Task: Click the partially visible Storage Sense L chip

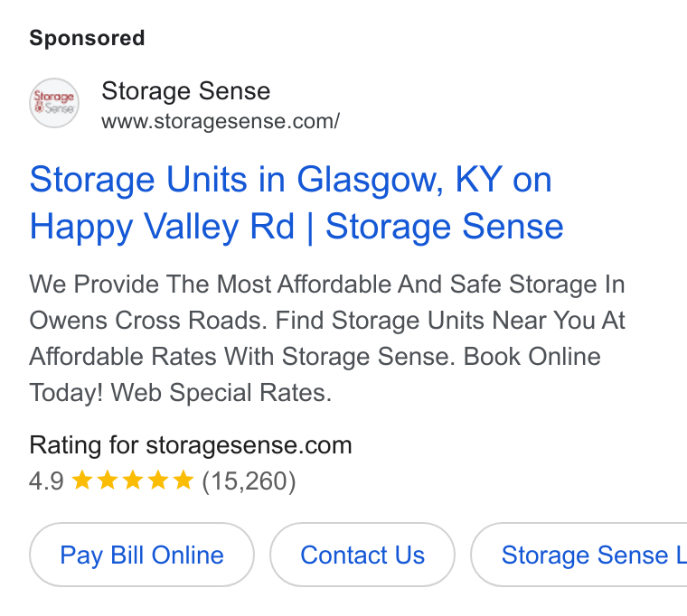Action: pyautogui.click(x=579, y=555)
